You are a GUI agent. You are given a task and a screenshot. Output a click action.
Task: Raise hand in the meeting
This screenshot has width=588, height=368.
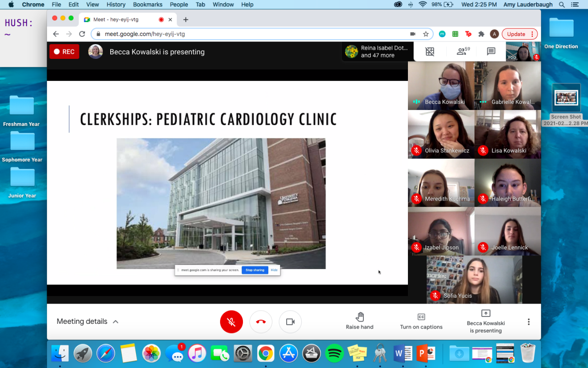click(360, 321)
